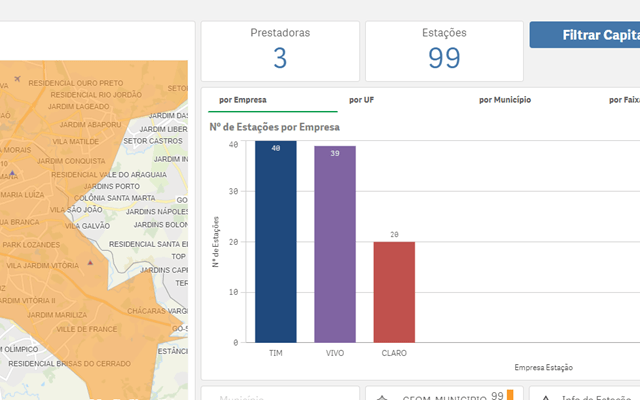640x400 pixels.
Task: Click RESIDENCIAL BRISAS DO CERRADO map label
Action: coord(69,364)
